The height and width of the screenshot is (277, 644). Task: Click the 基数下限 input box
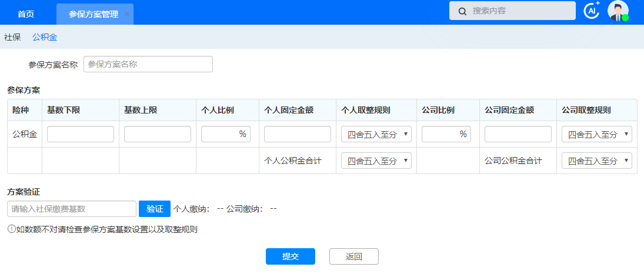(x=81, y=134)
